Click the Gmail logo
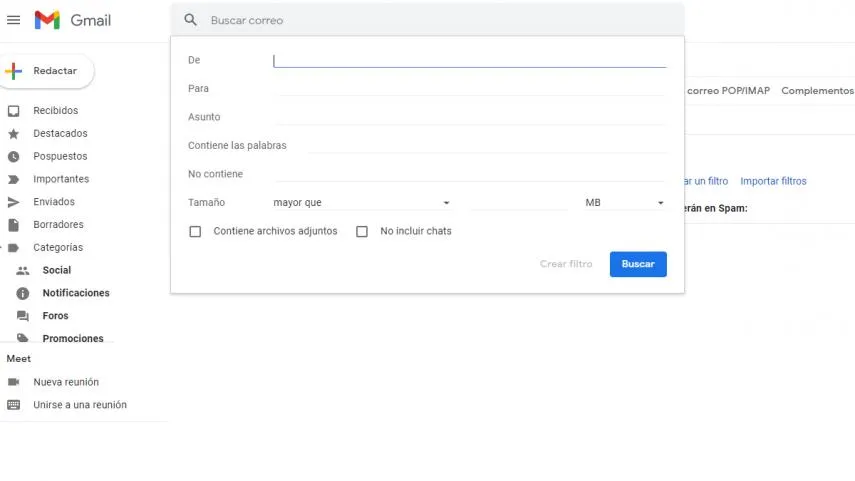 pos(73,20)
